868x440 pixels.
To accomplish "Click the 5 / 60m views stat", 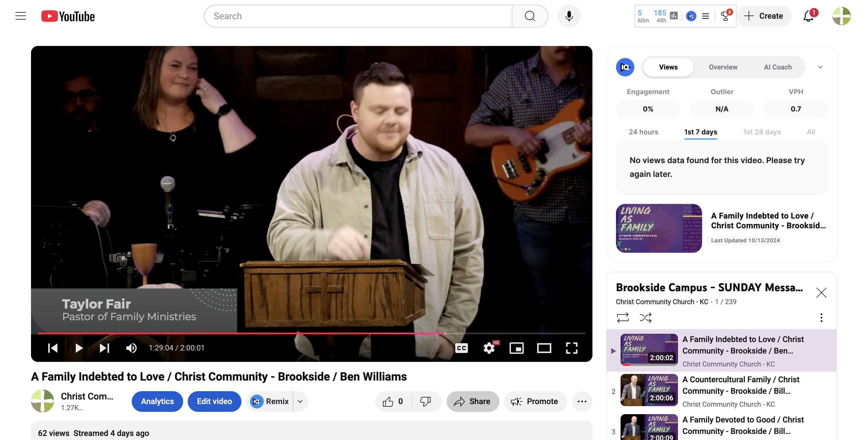I will (643, 16).
